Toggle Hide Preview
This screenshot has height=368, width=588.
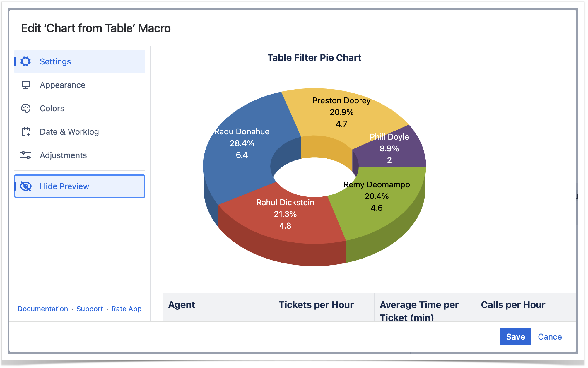pyautogui.click(x=64, y=186)
